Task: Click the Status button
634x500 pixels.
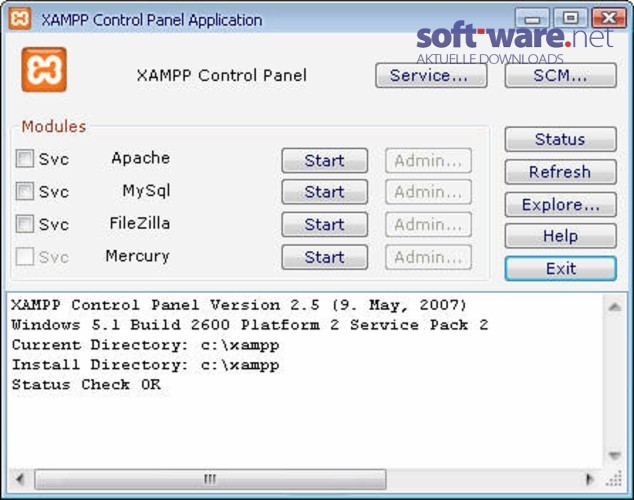Action: point(561,139)
